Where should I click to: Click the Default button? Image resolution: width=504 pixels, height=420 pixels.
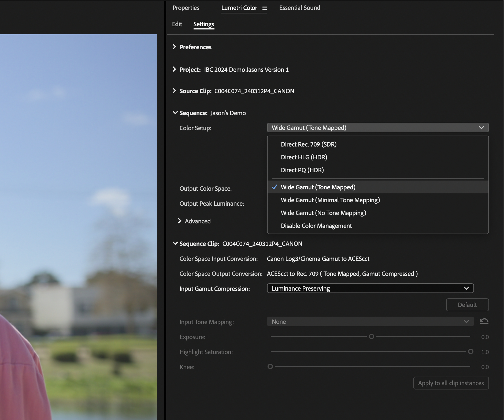[467, 305]
